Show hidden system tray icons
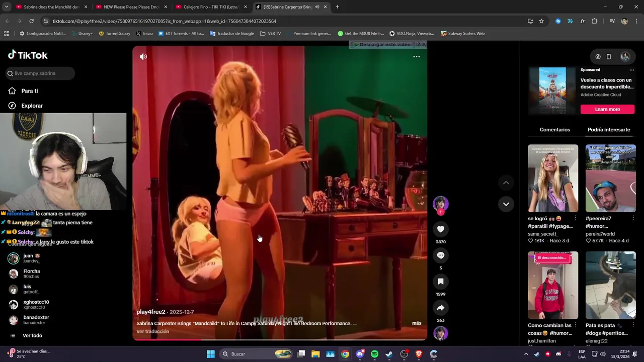This screenshot has width=644, height=362. (x=526, y=354)
